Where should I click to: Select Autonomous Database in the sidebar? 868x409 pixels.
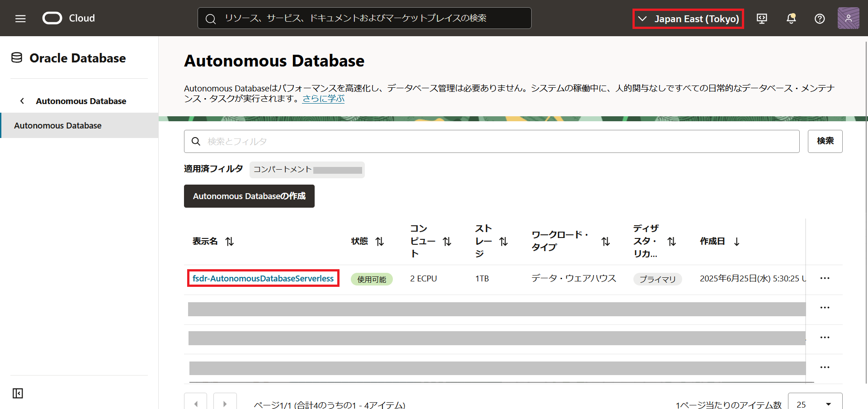(57, 125)
